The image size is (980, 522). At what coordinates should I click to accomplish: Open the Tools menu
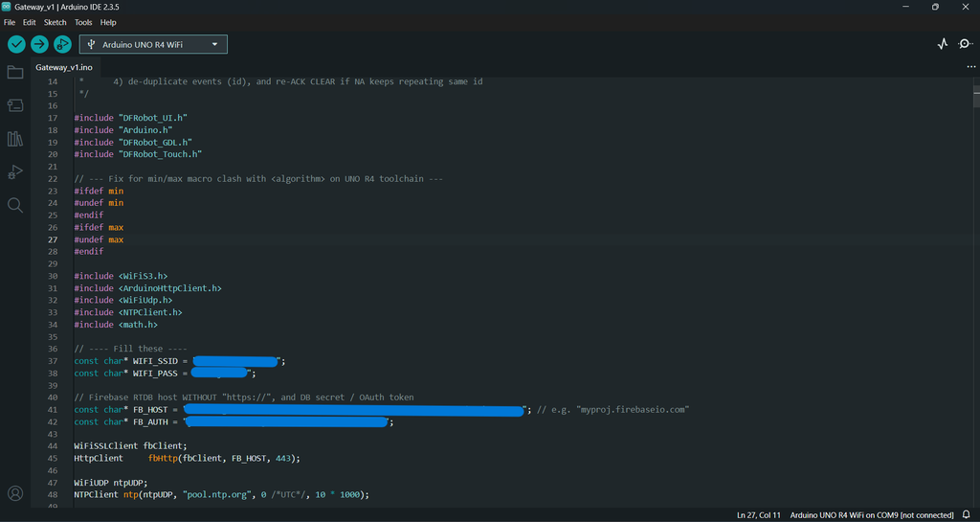click(83, 22)
